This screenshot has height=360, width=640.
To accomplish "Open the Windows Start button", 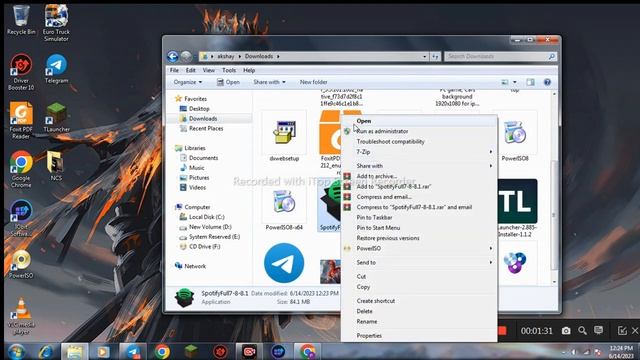I will click(x=16, y=352).
